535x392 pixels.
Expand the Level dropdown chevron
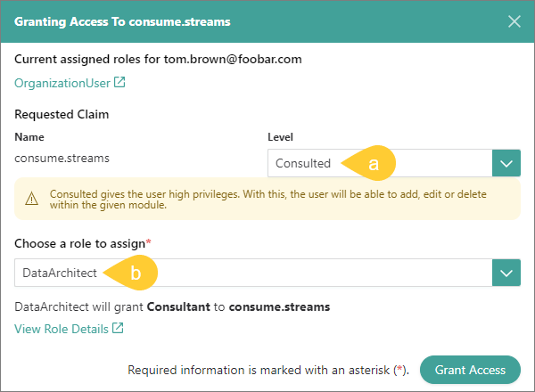pos(506,163)
